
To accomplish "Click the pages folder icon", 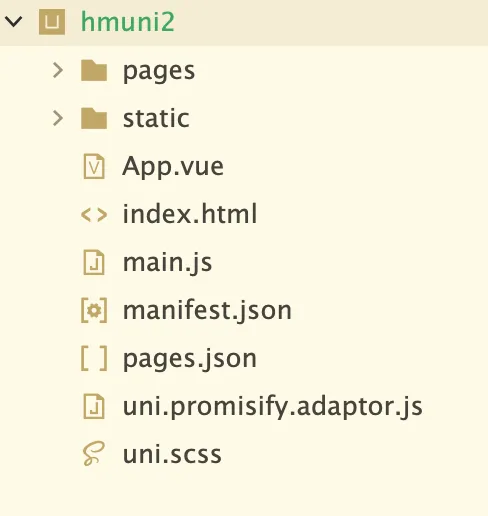I will 94,70.
